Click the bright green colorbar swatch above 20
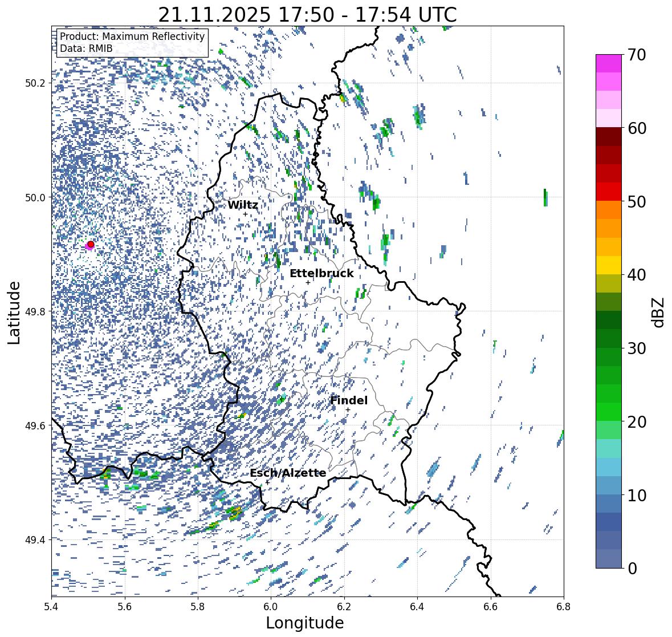 point(609,412)
